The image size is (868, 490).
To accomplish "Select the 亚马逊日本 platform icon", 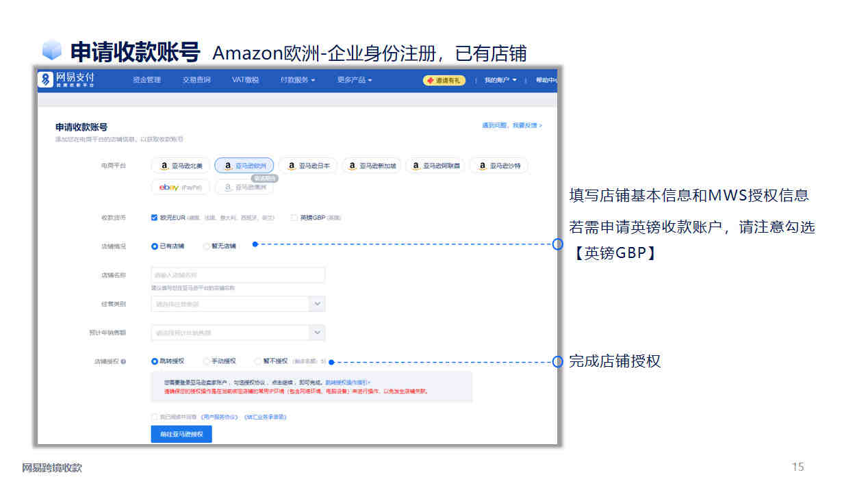I will (x=307, y=166).
